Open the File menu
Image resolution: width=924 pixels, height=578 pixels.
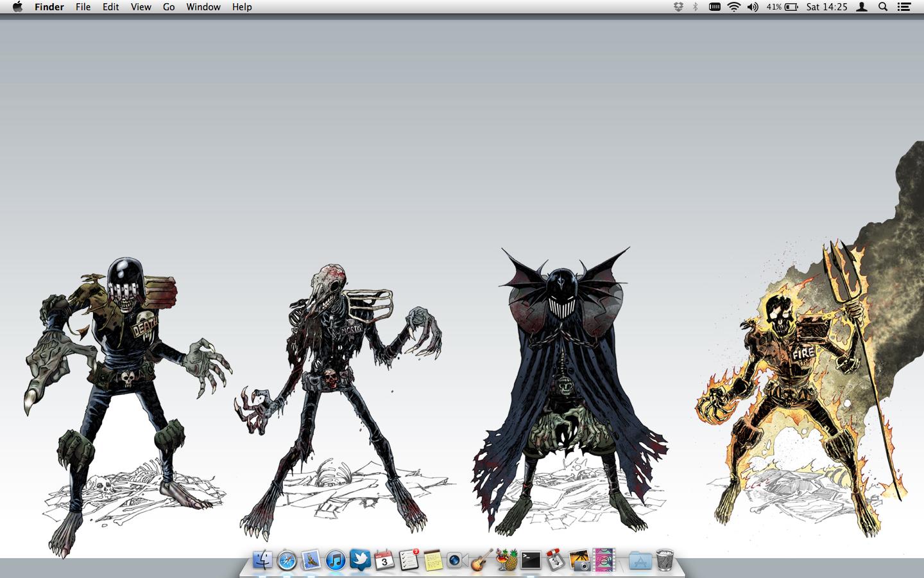83,7
